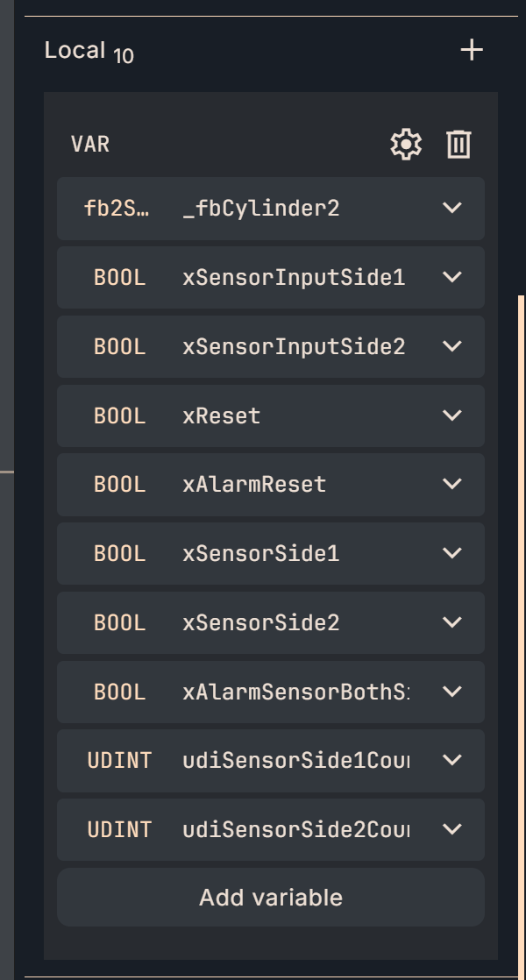Expand xSensorSide1 variable chevron
This screenshot has width=526, height=980.
[x=452, y=553]
